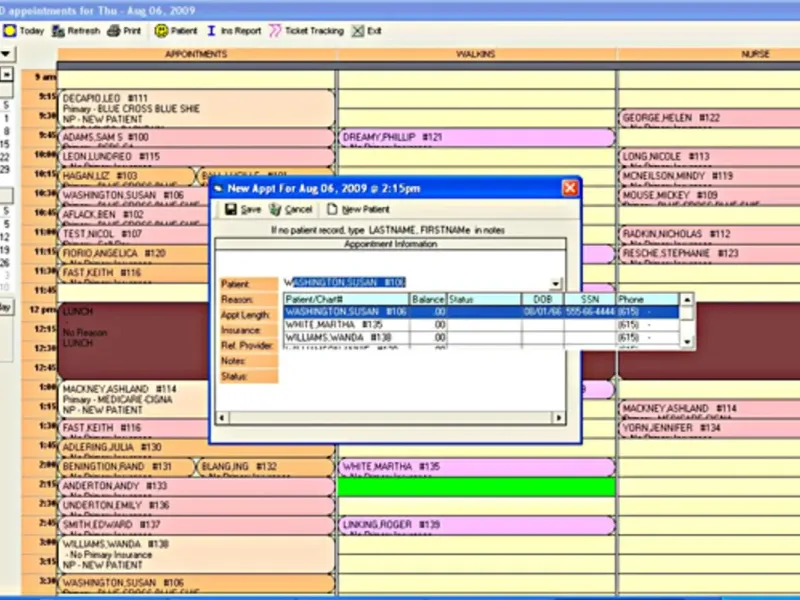
Task: Click the Appt Length field label
Action: [248, 315]
